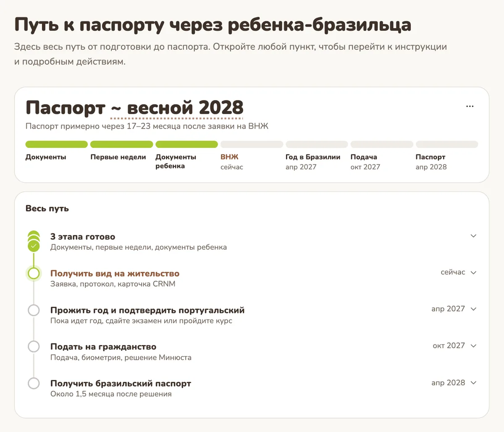Click 'сейчас' under the ВНЖ stage
Screen dimensions: 504x432
[x=232, y=167]
